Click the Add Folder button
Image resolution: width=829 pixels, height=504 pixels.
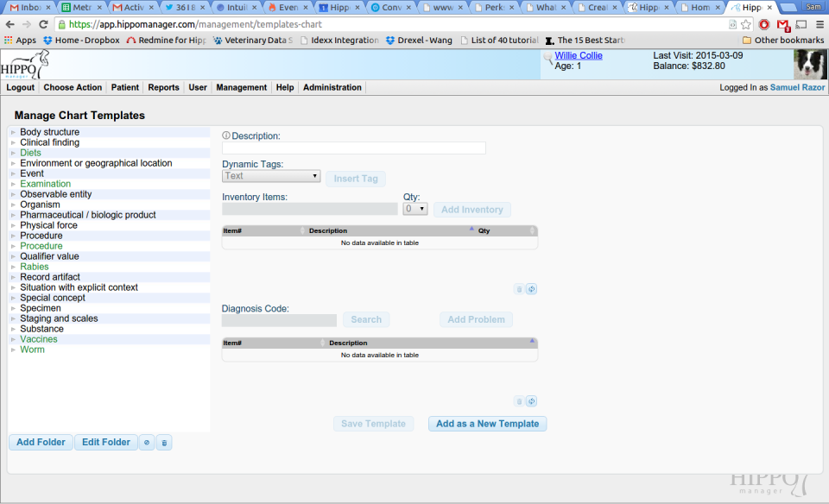pyautogui.click(x=41, y=442)
